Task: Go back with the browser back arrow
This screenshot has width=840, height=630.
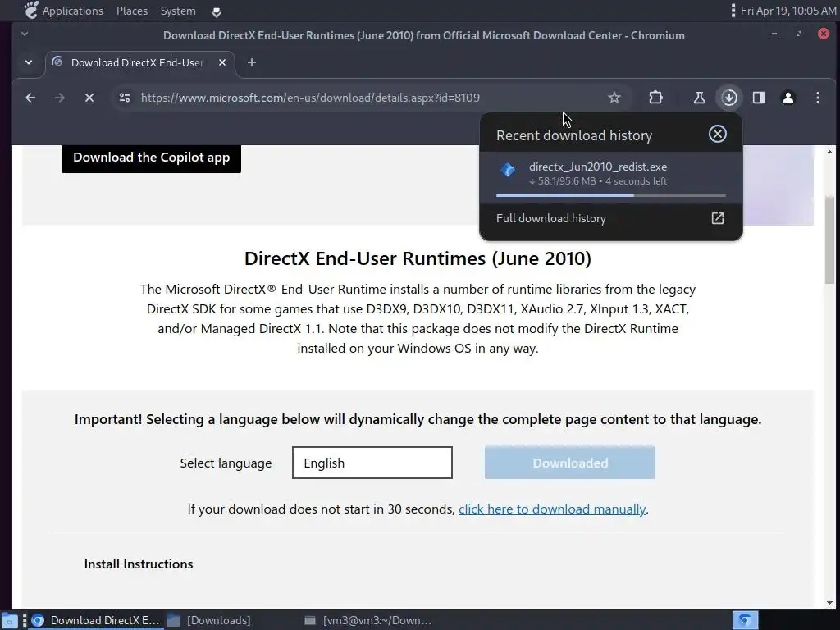Action: [x=30, y=98]
